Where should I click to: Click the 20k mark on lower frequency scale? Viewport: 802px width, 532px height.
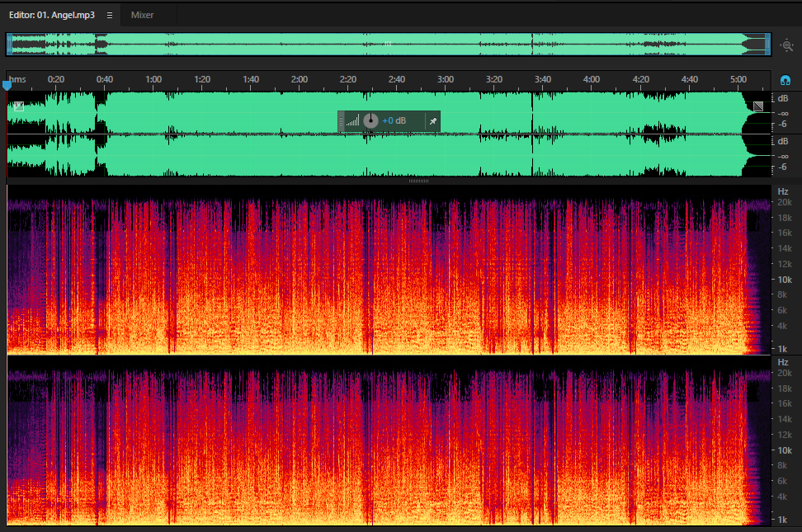point(785,373)
